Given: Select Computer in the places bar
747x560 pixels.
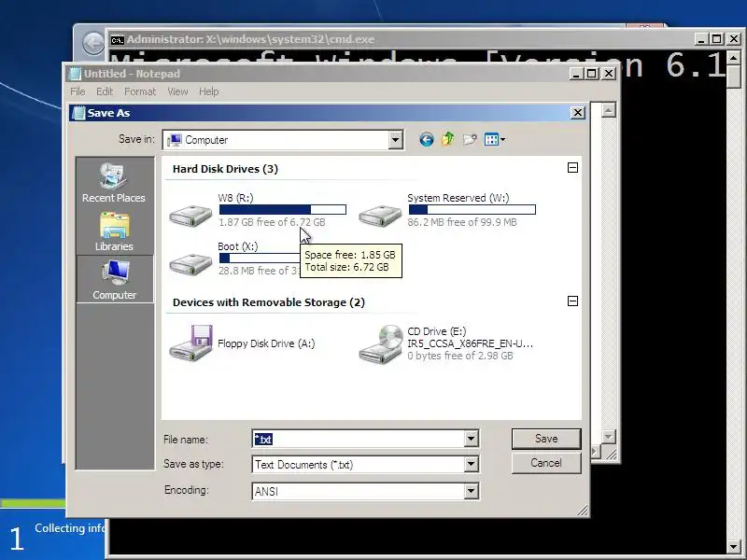Looking at the screenshot, I should tap(114, 279).
